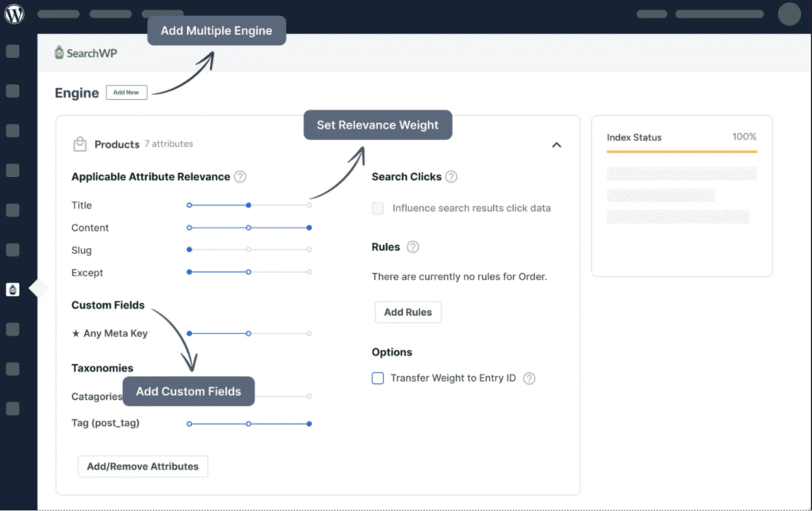Select the SearchWP icon in the admin sidebar

[x=13, y=290]
